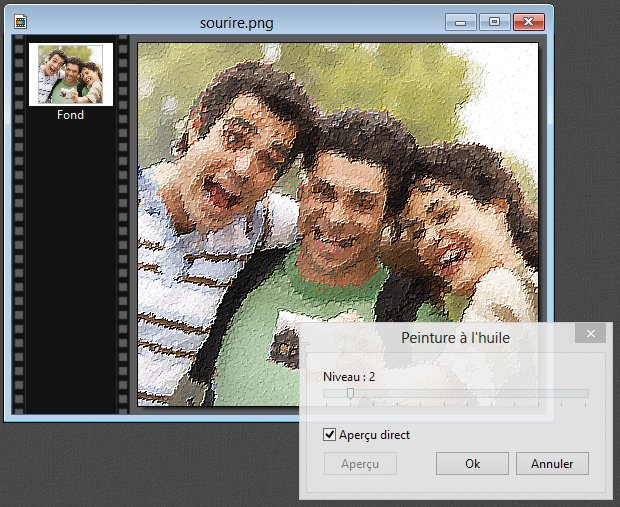Click the app icon in sourire.png title bar
Image resolution: width=620 pixels, height=507 pixels.
[20, 20]
